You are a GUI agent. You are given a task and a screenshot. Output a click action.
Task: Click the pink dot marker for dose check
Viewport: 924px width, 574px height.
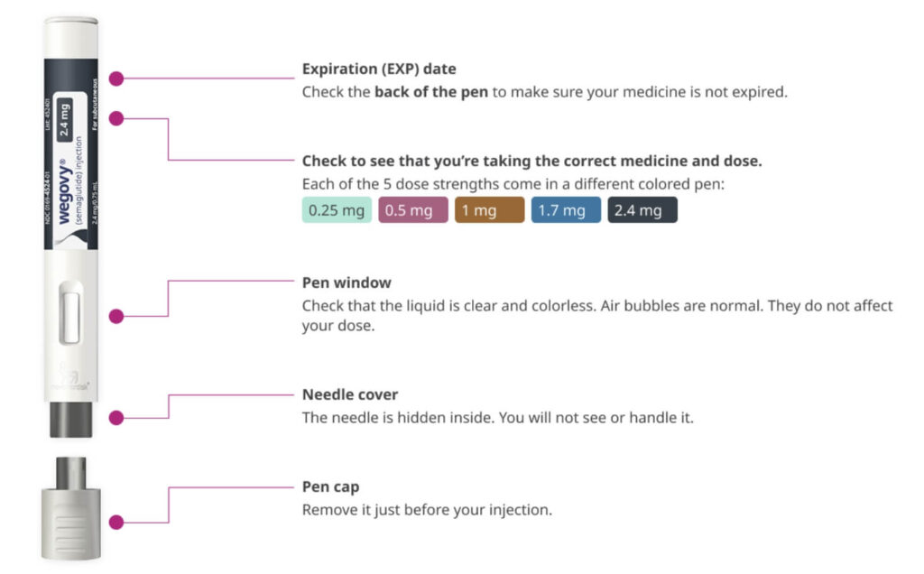115,118
